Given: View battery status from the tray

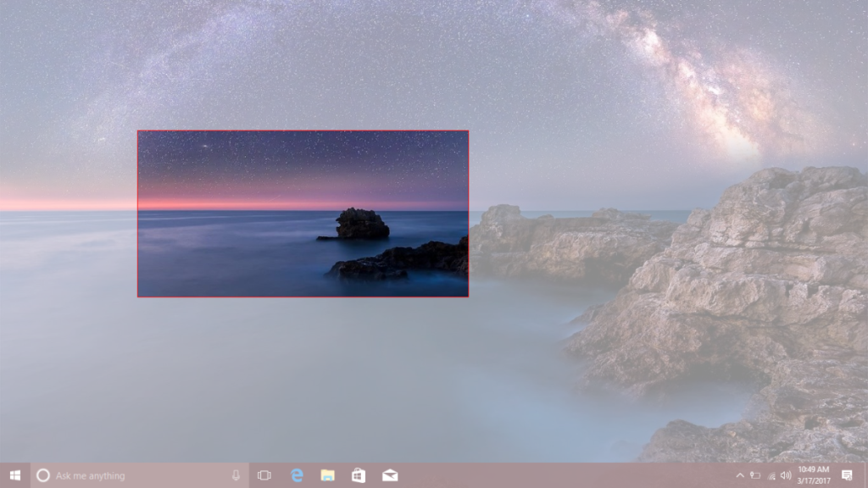Looking at the screenshot, I should pyautogui.click(x=754, y=475).
